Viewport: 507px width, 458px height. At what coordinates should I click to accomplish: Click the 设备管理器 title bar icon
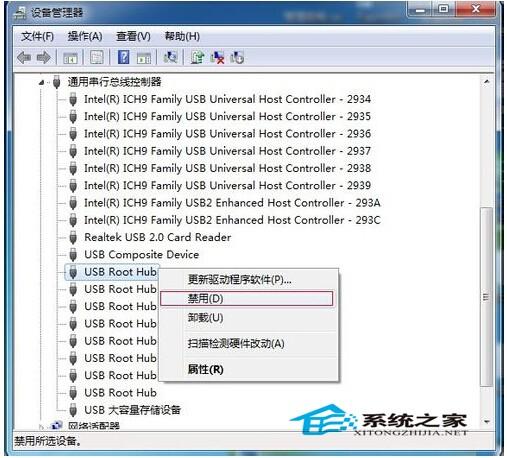tap(20, 13)
